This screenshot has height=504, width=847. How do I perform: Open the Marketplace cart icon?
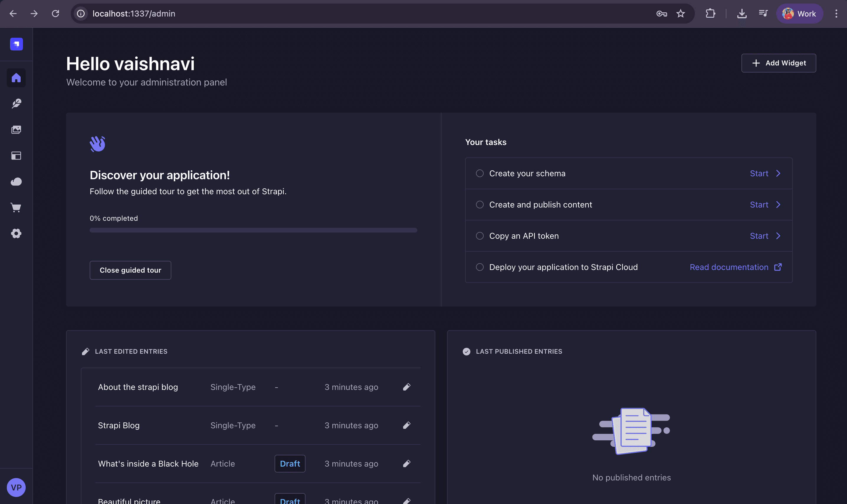click(16, 207)
